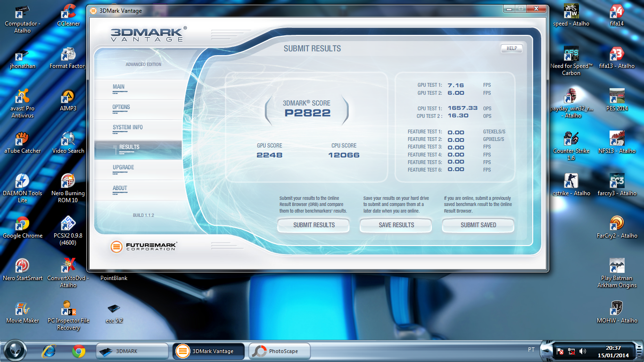This screenshot has width=644, height=362.
Task: Open the fifa14 desktop icon
Action: coord(617,15)
